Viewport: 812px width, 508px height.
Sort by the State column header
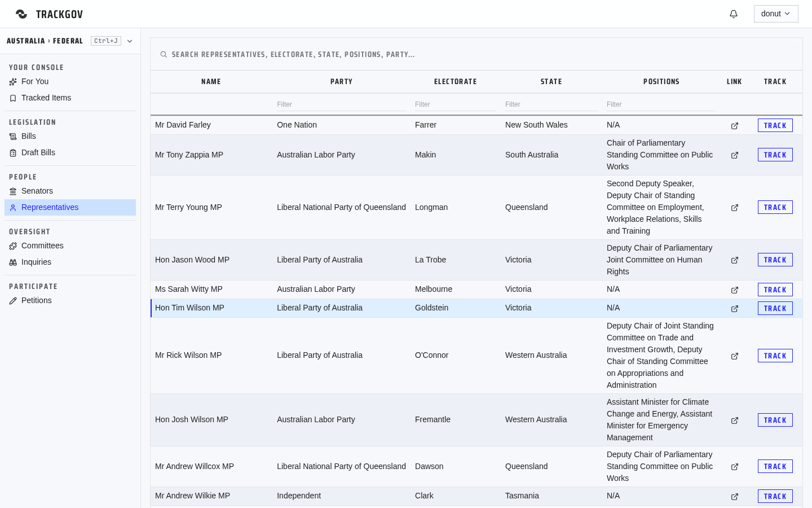[551, 82]
